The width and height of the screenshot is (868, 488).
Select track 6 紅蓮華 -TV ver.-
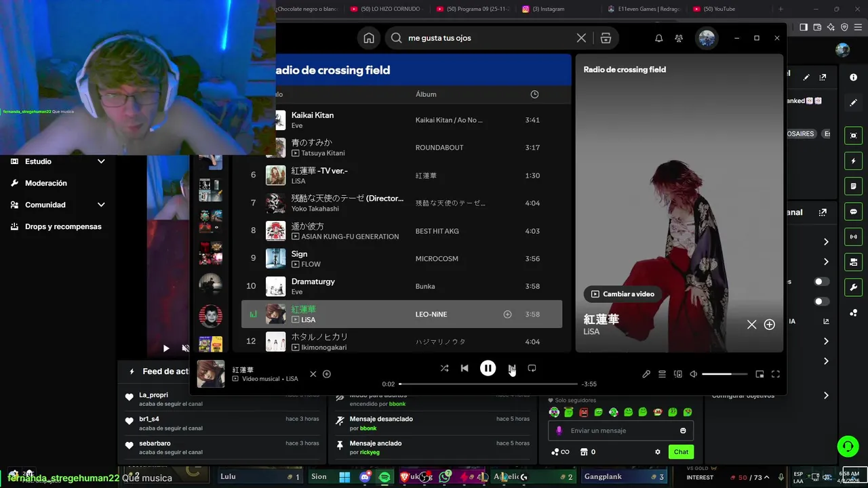pyautogui.click(x=401, y=176)
